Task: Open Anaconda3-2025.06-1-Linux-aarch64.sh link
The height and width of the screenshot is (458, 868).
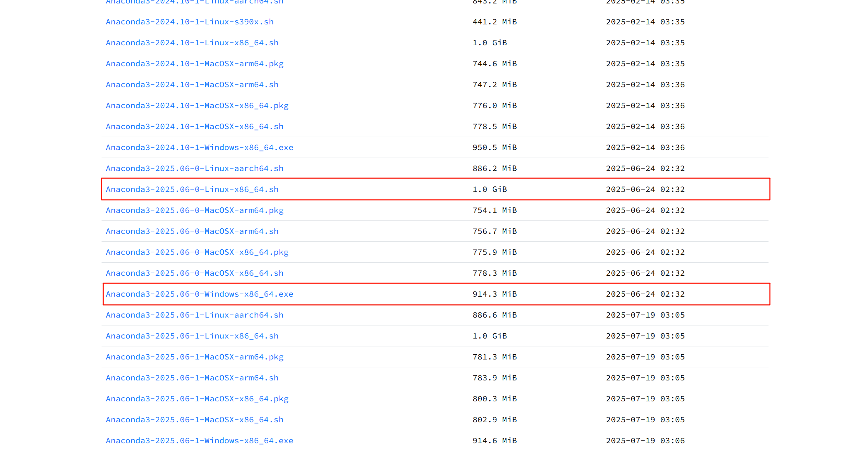Action: (x=195, y=315)
